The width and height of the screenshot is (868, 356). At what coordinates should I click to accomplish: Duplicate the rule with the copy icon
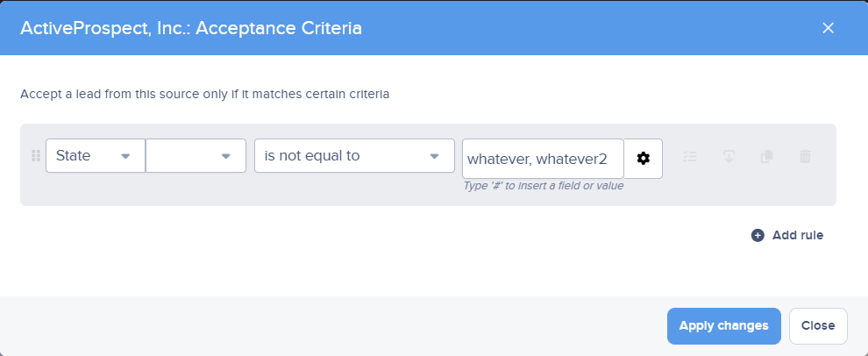(766, 156)
